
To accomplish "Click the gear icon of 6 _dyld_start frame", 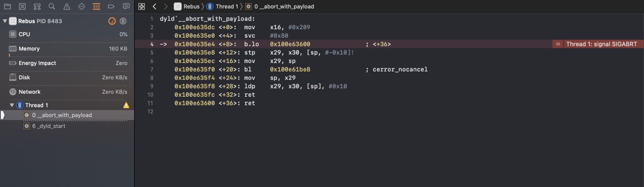I will pos(27,126).
